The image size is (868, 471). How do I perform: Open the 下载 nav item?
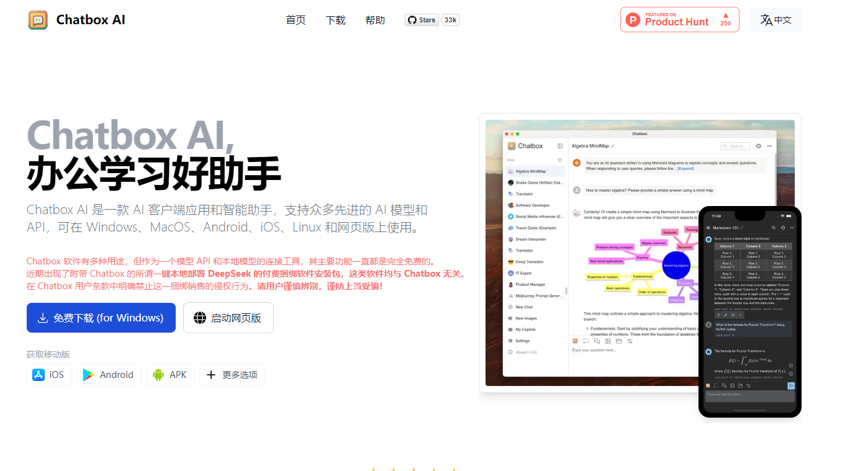pos(335,20)
